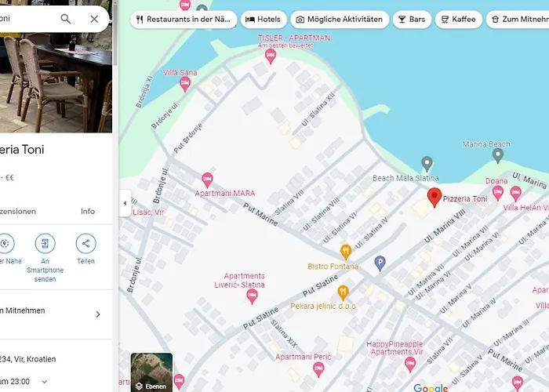The height and width of the screenshot is (392, 549).
Task: Click the search input field
Action: 28,19
